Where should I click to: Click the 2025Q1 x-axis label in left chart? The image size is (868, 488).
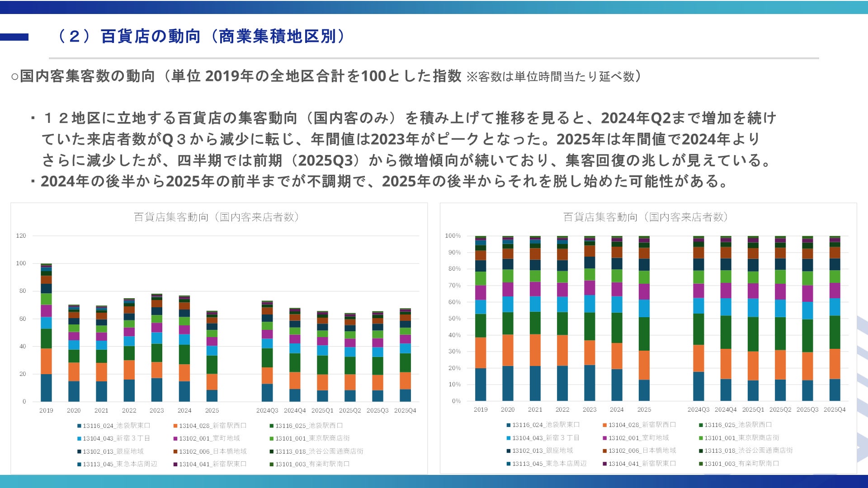coord(322,411)
